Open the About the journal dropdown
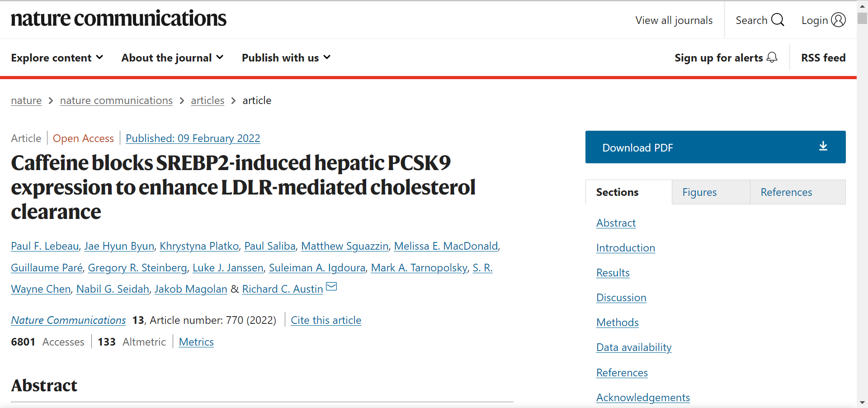The image size is (868, 408). point(172,58)
